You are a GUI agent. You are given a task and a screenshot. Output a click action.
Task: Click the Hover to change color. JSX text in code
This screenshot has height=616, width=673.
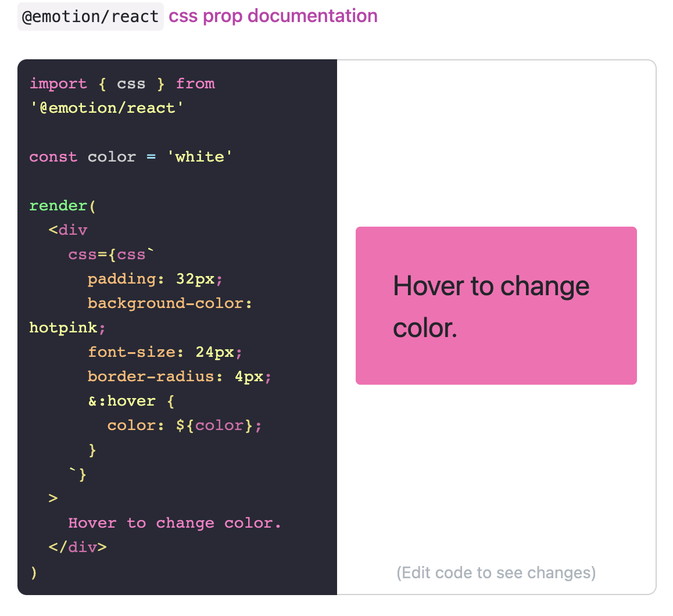[x=175, y=523]
